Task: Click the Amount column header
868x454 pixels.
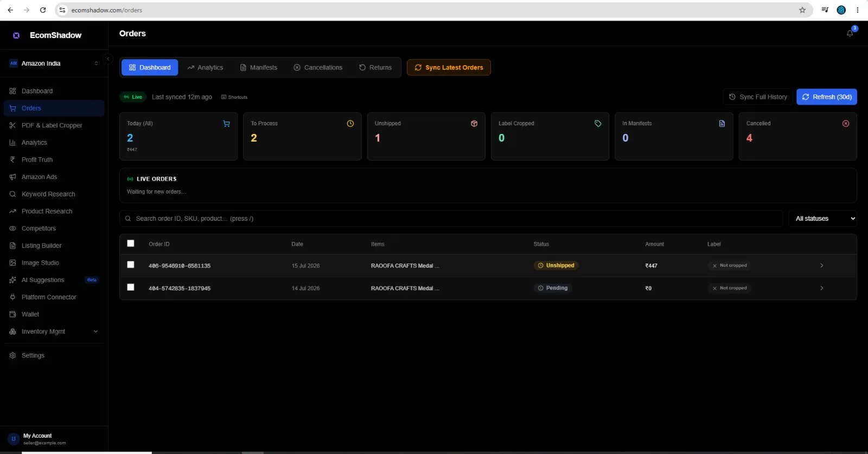Action: pyautogui.click(x=654, y=244)
